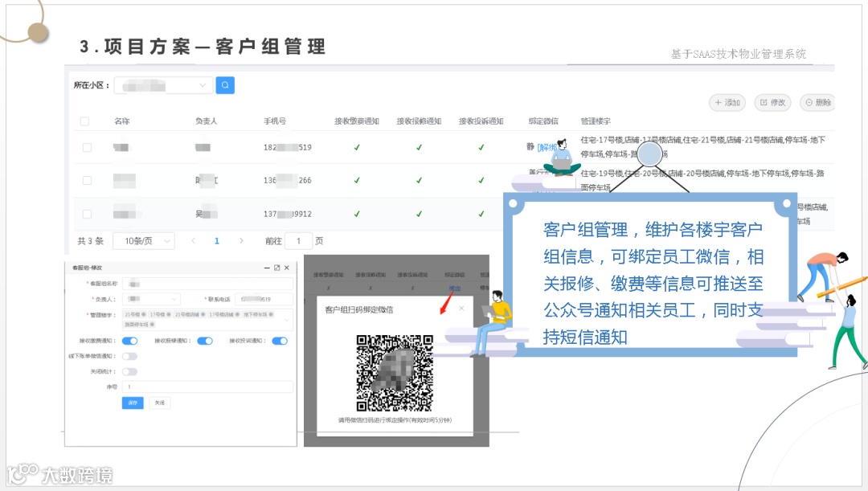Click the 解绑 unbind link in first row
Screen dimensions: 868x491
[548, 147]
